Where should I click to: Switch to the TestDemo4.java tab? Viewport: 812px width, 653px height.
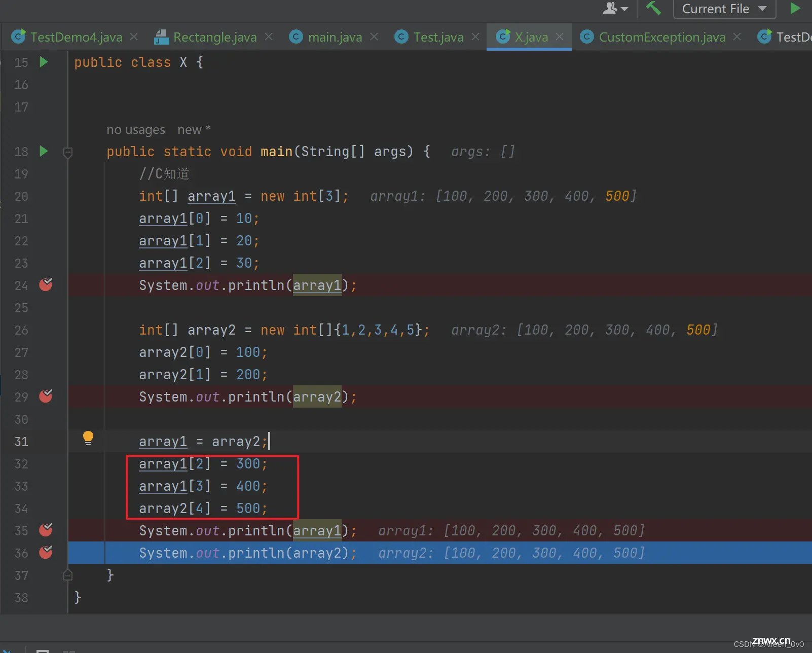click(76, 37)
